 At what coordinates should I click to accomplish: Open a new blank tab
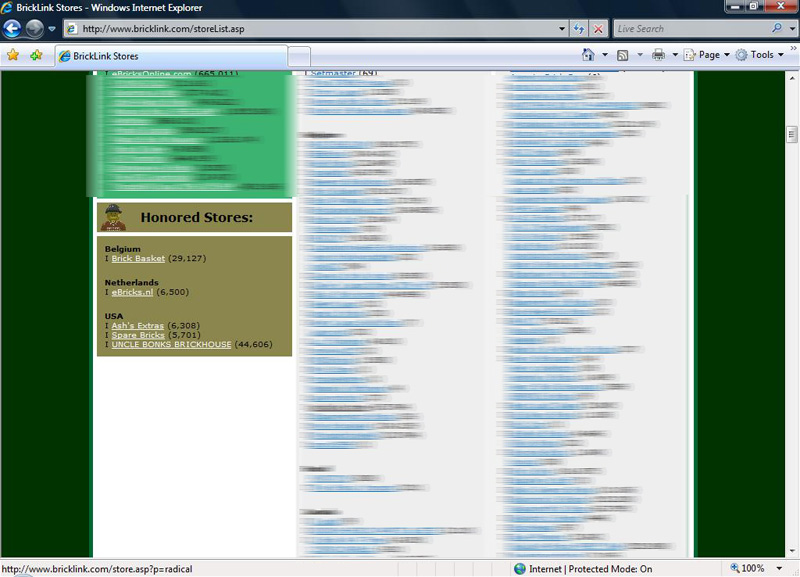(299, 57)
